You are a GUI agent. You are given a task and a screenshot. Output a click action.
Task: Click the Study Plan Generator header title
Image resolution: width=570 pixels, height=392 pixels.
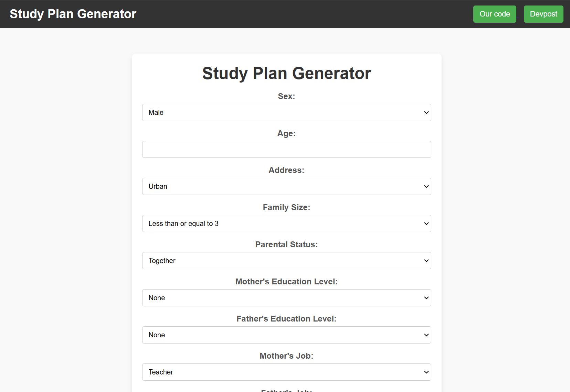73,14
